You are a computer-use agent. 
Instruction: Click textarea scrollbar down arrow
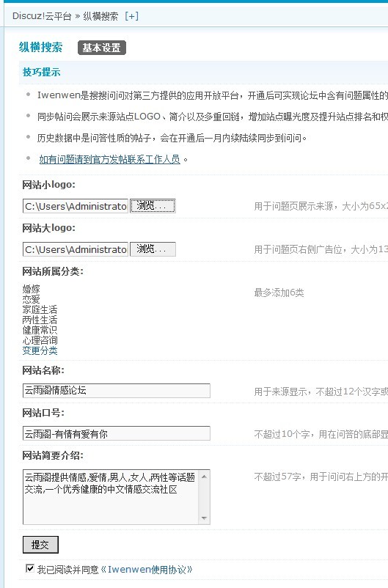205,518
